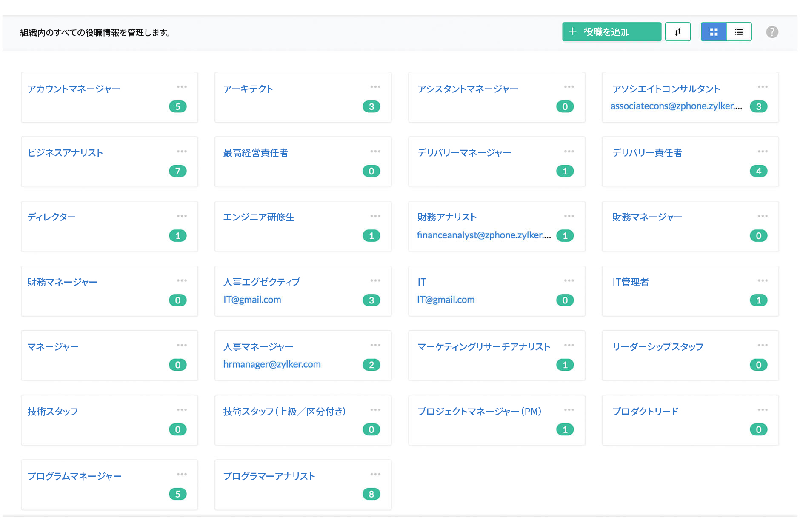
Task: Click the member count badge on プログラムマネージャー
Action: coord(178,494)
